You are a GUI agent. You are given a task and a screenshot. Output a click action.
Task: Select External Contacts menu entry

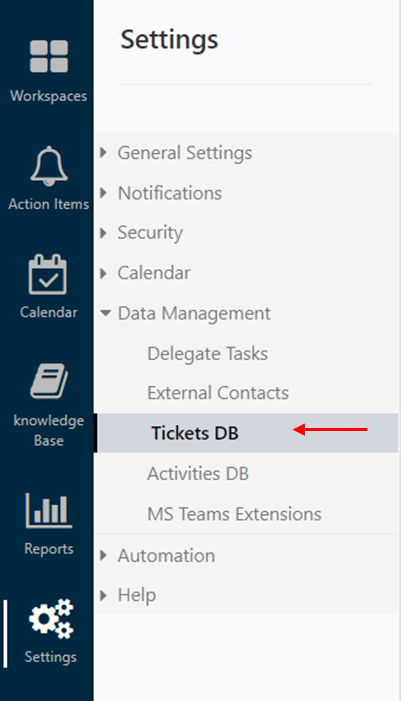218,393
